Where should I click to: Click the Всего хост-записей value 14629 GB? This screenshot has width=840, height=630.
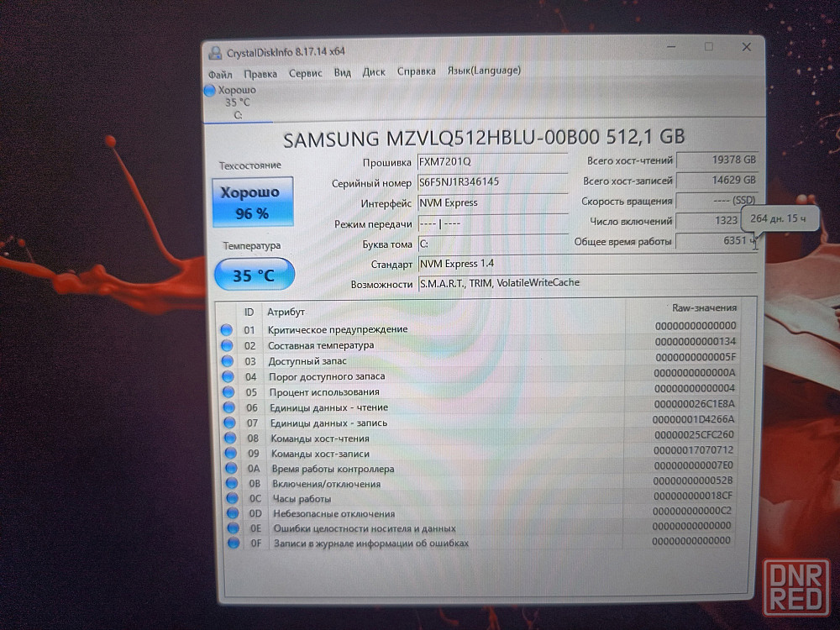(x=717, y=180)
